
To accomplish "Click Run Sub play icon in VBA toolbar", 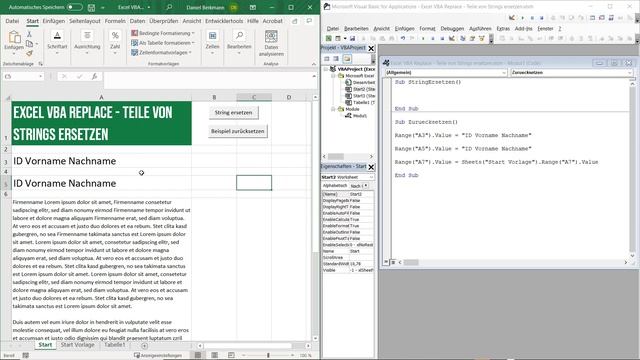I will tap(423, 38).
